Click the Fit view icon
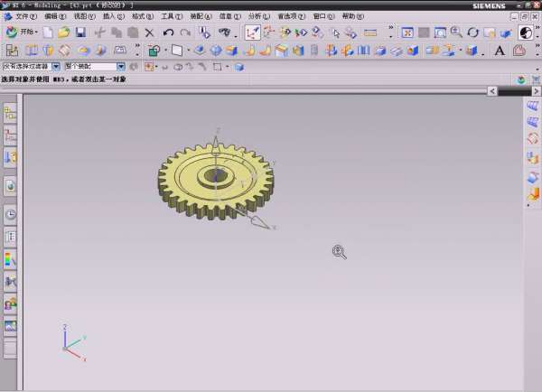This screenshot has width=542, height=392. (408, 33)
